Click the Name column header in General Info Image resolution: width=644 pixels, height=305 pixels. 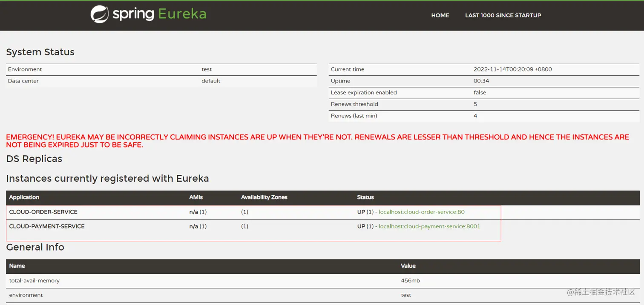tap(17, 266)
